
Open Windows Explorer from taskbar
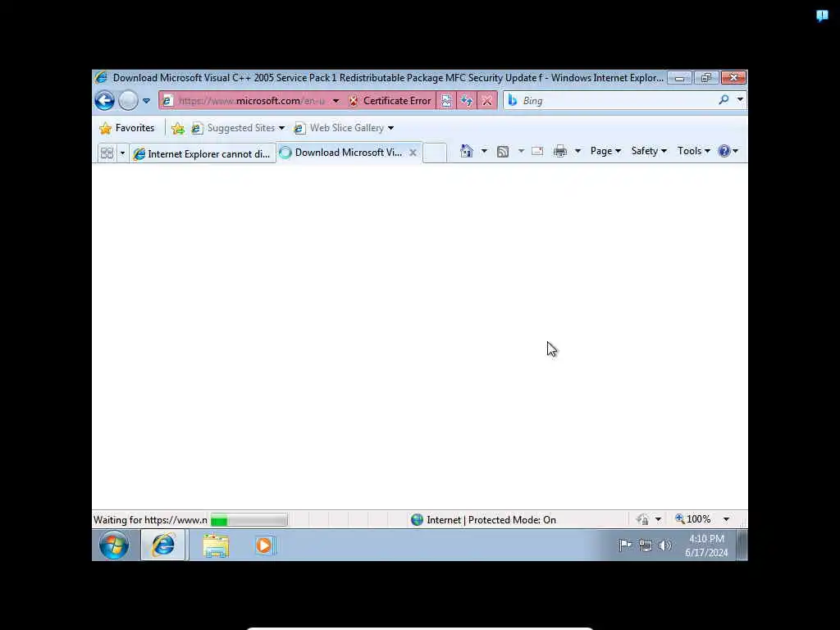(x=216, y=546)
